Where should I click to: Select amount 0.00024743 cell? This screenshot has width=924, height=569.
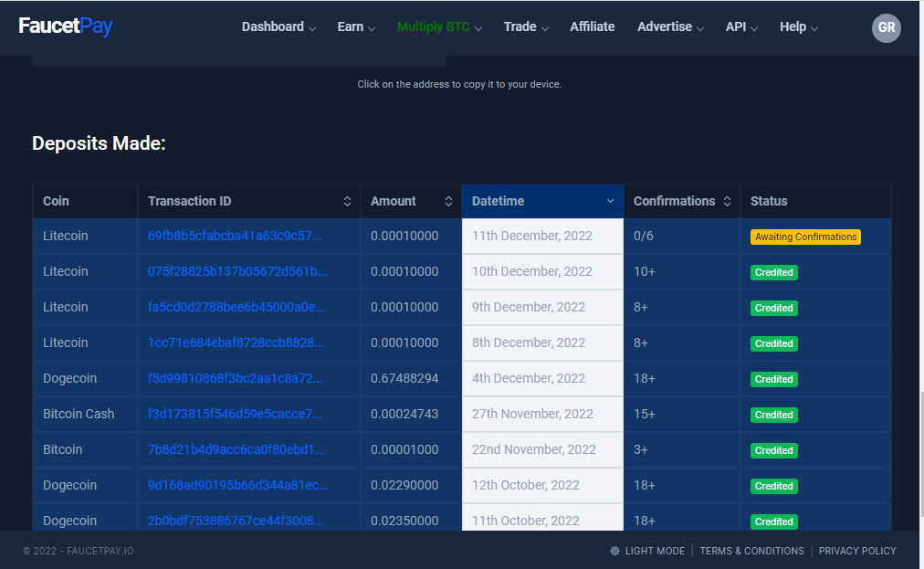pyautogui.click(x=411, y=414)
